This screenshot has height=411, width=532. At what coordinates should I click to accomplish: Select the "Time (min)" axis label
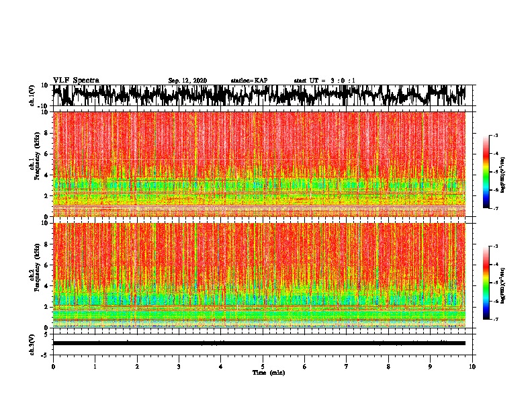269,373
